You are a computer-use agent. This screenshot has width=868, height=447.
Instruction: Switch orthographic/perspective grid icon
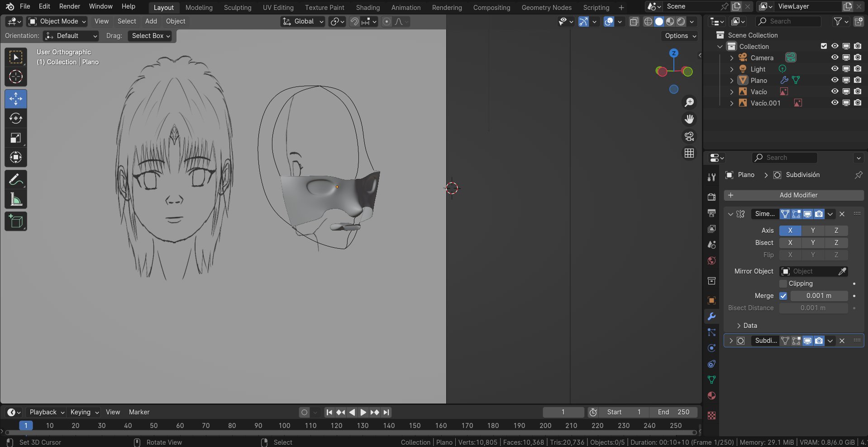point(689,153)
